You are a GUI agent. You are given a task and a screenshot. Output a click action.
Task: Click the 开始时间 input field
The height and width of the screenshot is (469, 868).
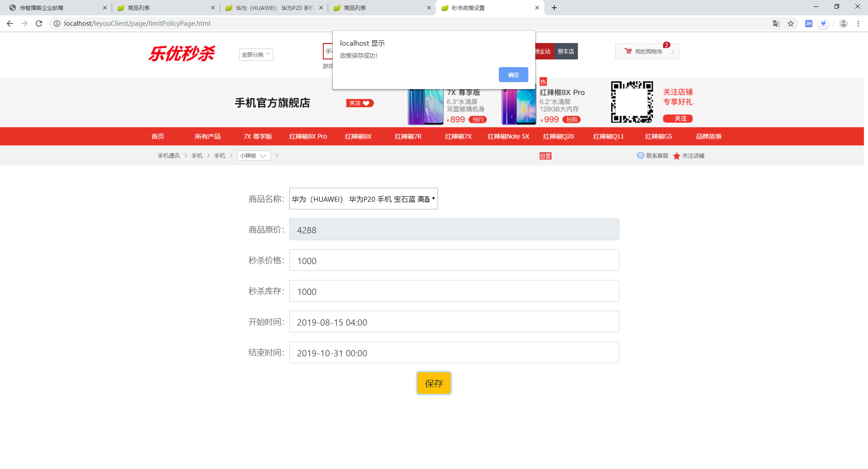(x=454, y=322)
